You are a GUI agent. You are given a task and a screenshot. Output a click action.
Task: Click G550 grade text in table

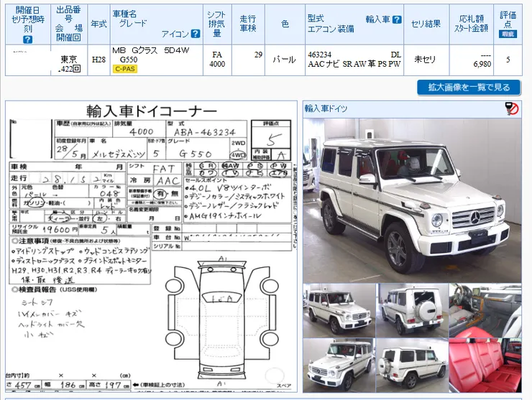pos(129,60)
